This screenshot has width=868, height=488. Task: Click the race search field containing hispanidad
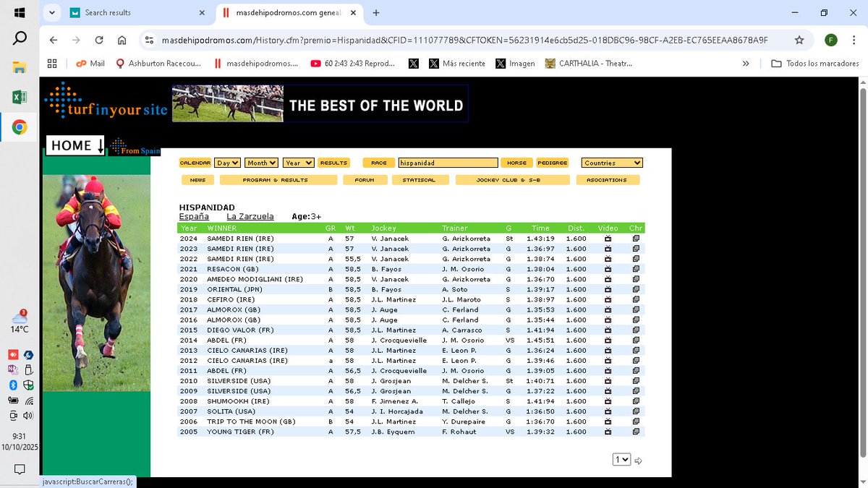coord(448,163)
